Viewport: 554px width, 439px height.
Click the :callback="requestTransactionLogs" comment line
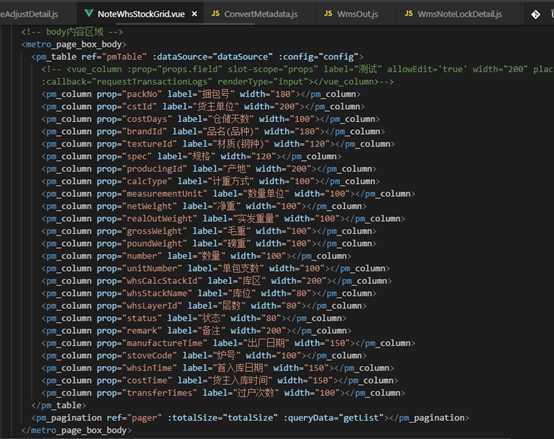tap(217, 82)
